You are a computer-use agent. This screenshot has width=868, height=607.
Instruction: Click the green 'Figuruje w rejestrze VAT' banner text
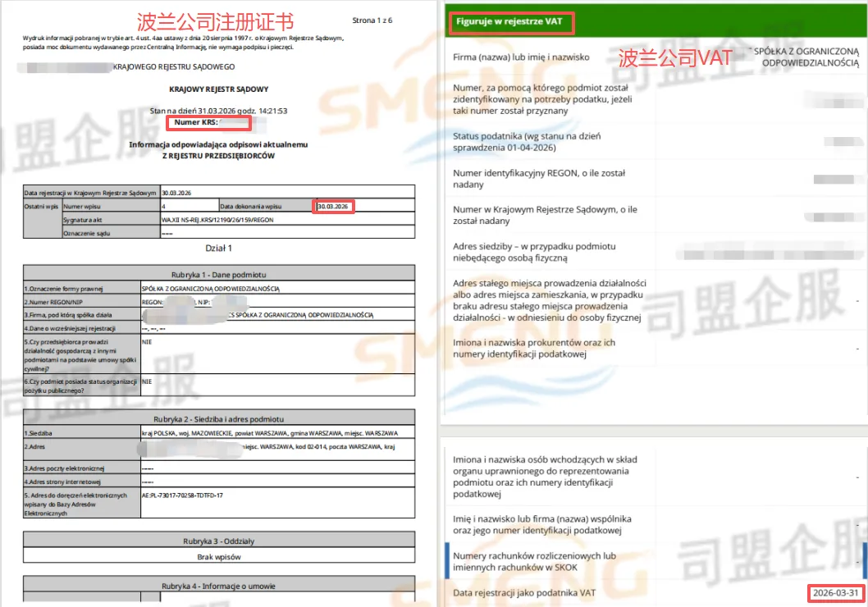point(509,21)
